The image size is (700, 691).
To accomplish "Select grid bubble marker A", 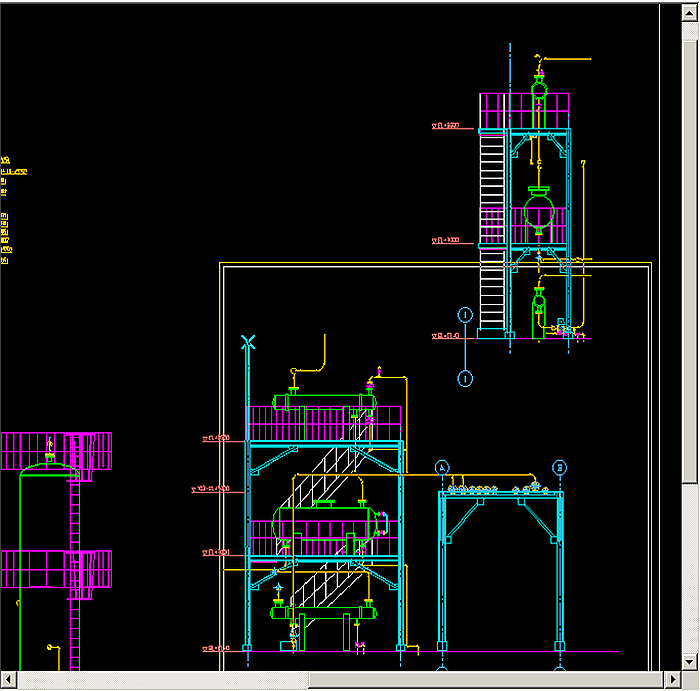I will 443,467.
